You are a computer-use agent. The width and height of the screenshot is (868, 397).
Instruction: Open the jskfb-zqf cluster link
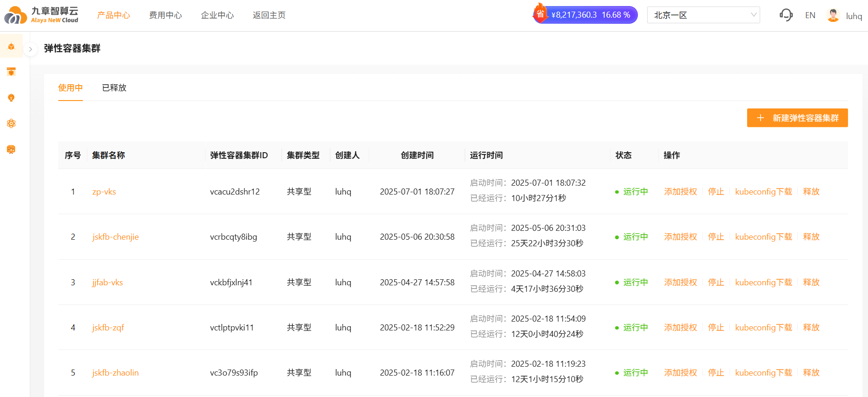(108, 328)
